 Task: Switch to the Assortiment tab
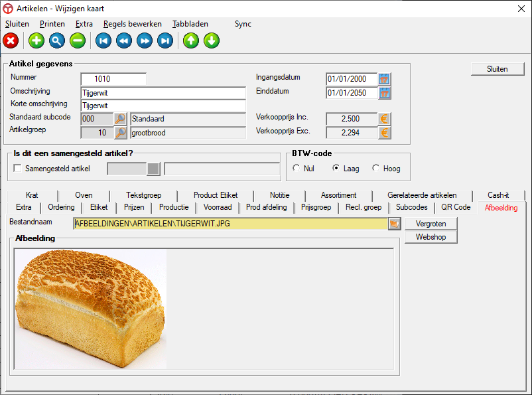(x=338, y=195)
